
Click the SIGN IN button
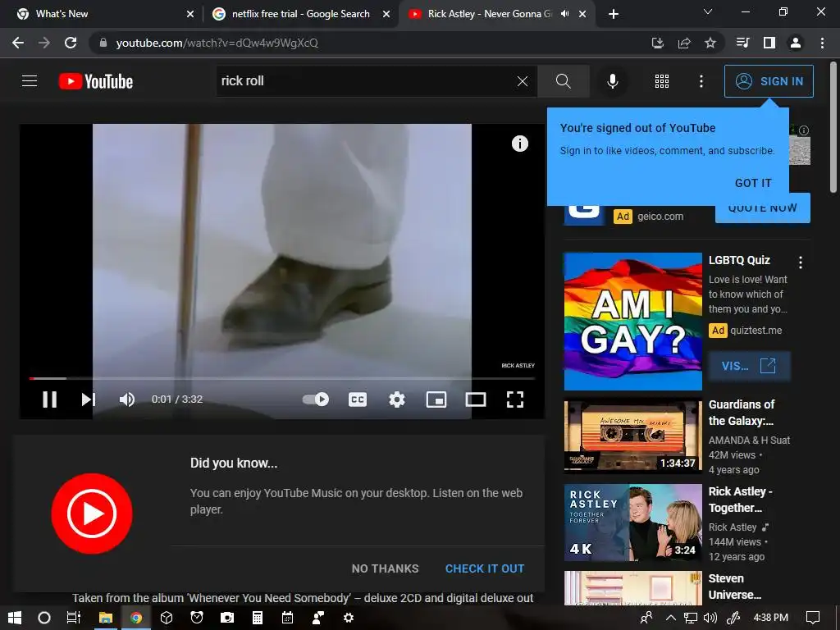click(x=769, y=81)
